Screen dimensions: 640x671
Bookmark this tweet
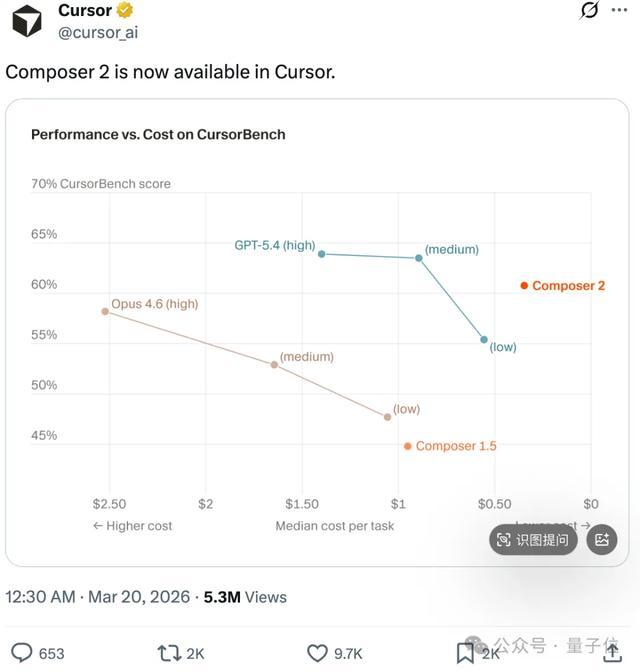coord(466,653)
